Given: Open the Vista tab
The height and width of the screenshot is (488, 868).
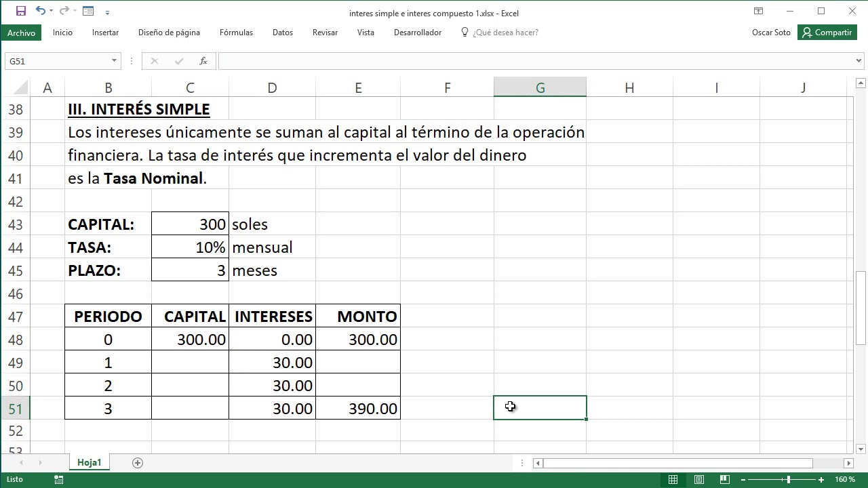Looking at the screenshot, I should pos(366,33).
